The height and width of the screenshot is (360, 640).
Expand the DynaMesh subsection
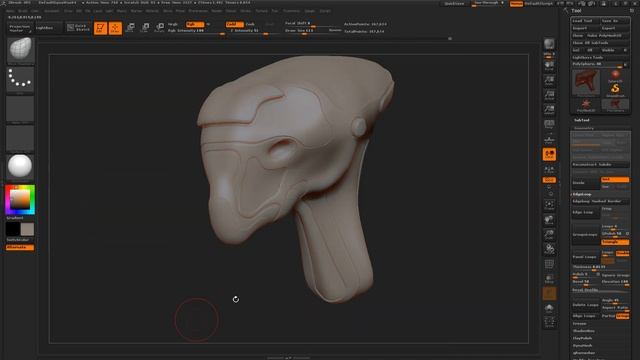(582, 346)
